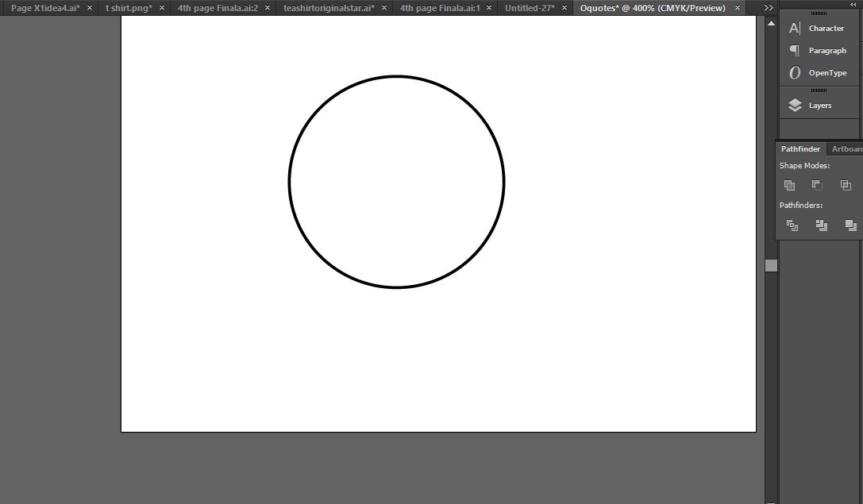Switch to Page X1idea4.ai tab
This screenshot has width=863, height=504.
tap(46, 8)
